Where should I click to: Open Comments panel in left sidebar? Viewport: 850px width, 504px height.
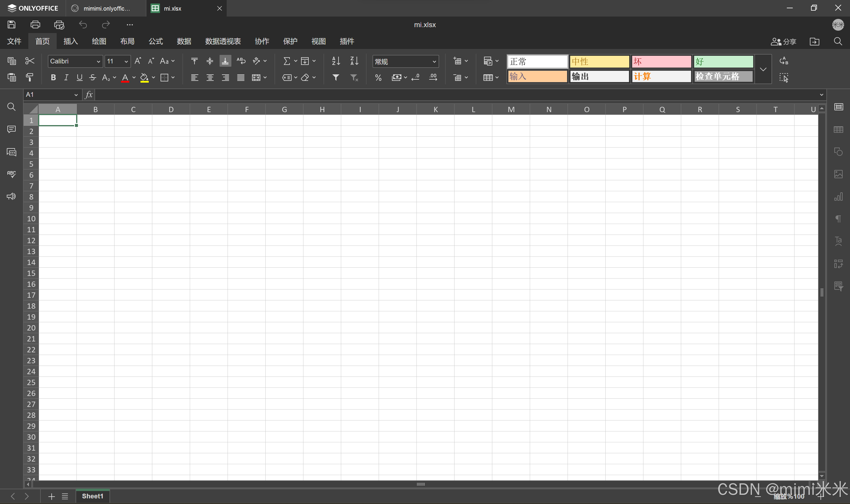point(11,130)
